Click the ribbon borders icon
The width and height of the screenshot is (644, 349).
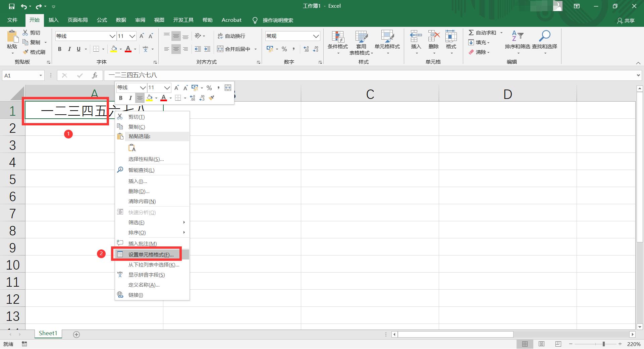point(96,49)
